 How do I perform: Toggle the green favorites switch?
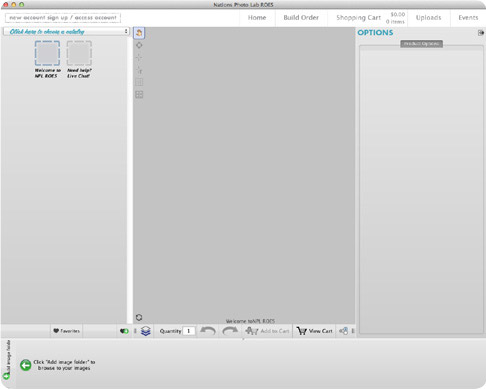click(124, 331)
